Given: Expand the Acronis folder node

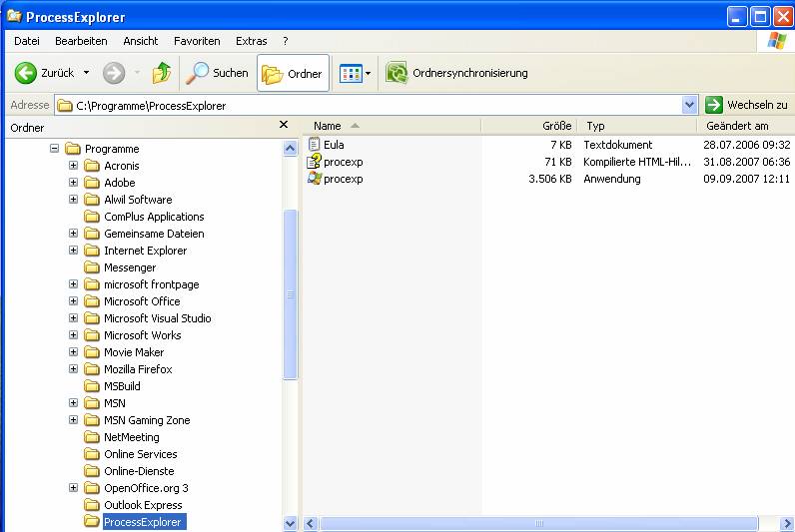Looking at the screenshot, I should click(x=74, y=165).
